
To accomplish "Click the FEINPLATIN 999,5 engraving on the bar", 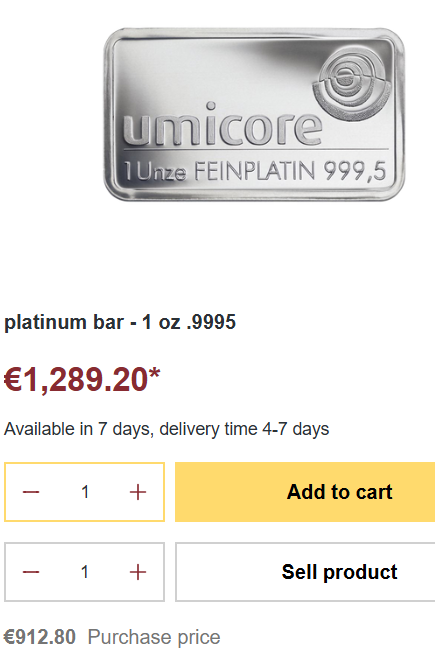I will click(290, 171).
